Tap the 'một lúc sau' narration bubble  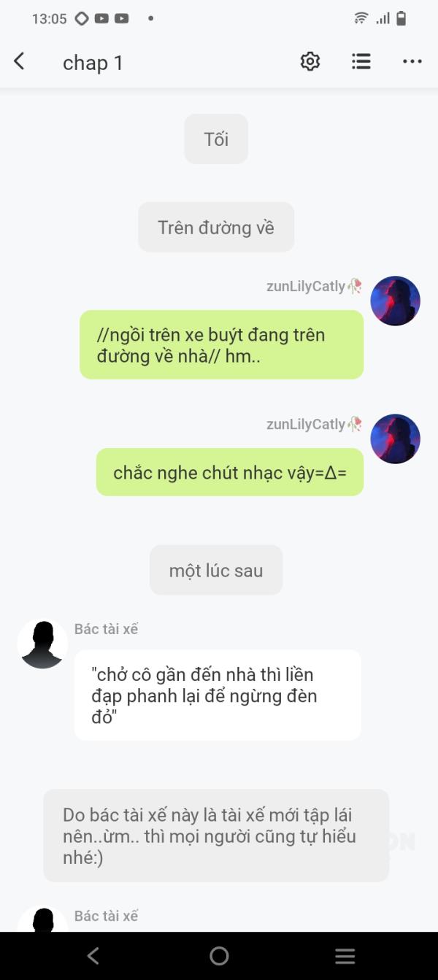click(216, 570)
